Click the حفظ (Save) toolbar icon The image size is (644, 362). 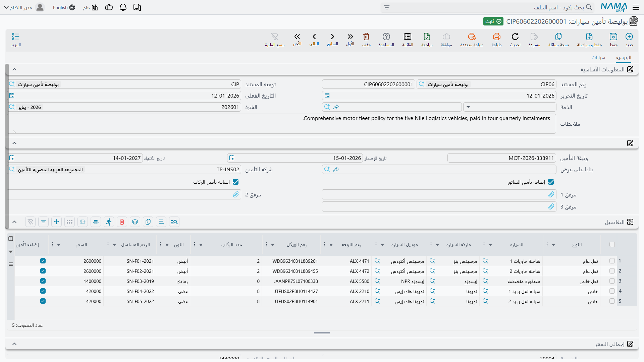click(x=613, y=37)
